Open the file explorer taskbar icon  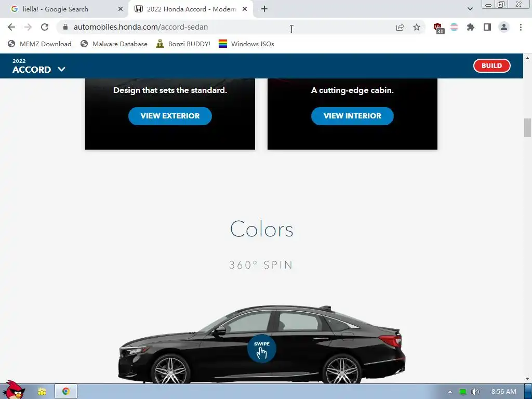point(42,392)
